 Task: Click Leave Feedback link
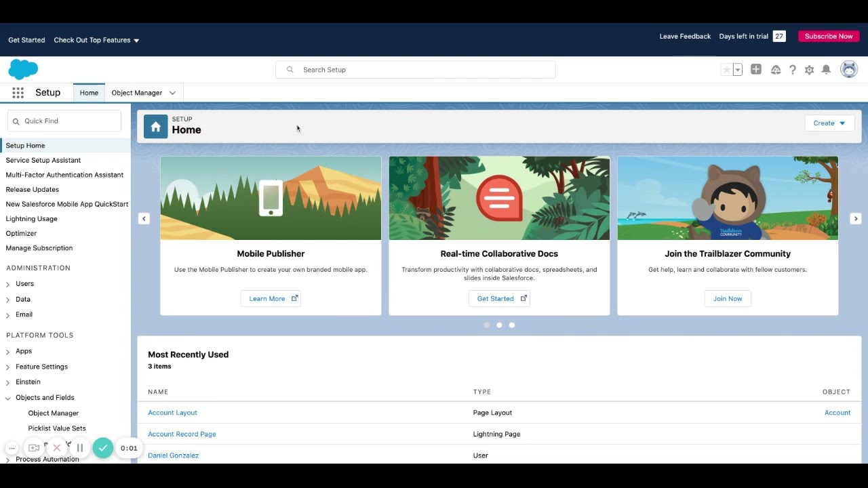point(685,37)
